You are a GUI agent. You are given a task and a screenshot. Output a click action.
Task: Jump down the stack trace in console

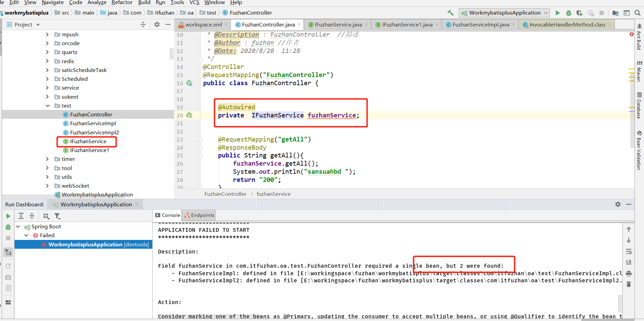pyautogui.click(x=629, y=240)
